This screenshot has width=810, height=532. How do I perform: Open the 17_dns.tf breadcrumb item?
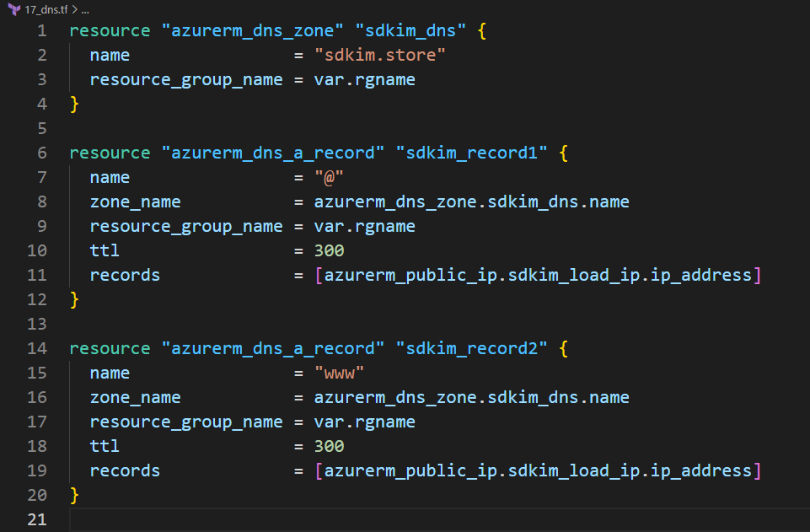(x=46, y=9)
